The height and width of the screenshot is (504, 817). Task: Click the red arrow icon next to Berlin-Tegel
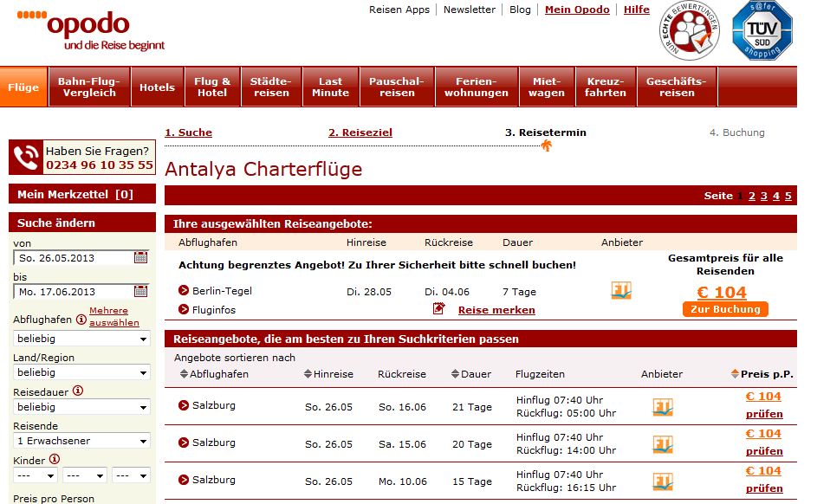click(184, 290)
